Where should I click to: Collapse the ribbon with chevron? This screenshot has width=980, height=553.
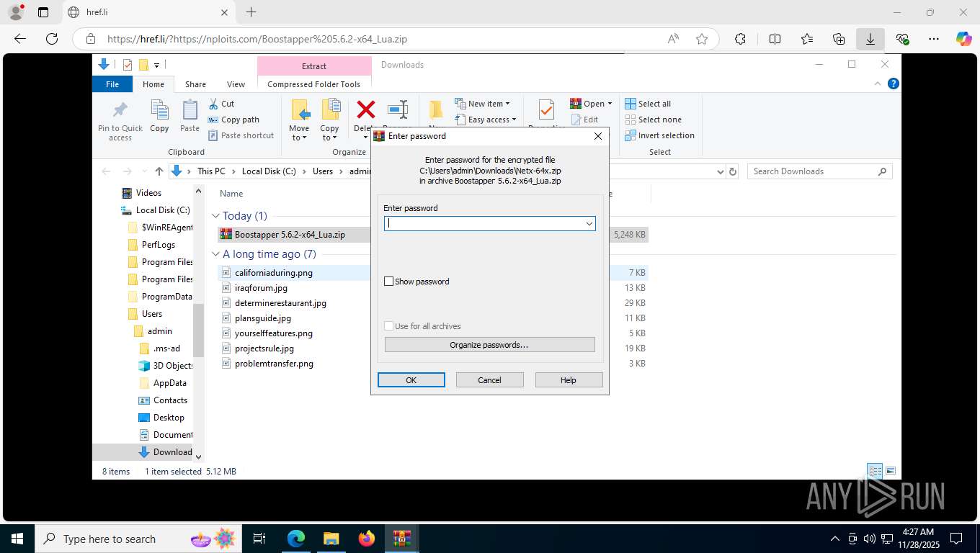(878, 84)
